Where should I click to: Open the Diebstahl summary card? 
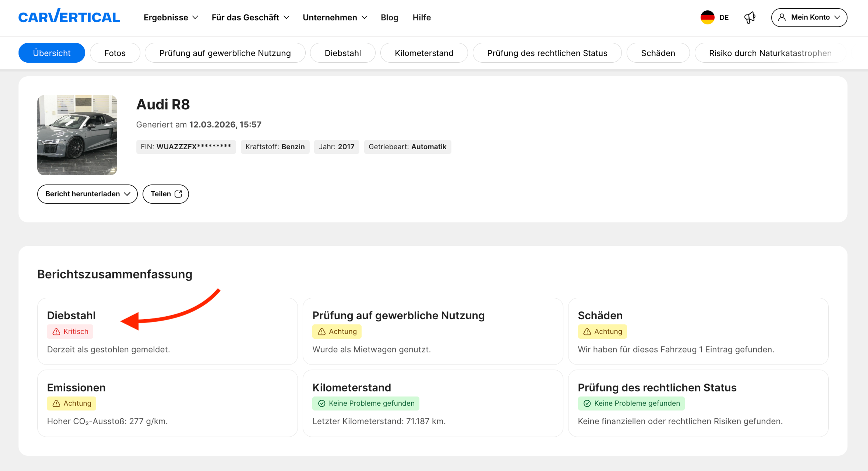coord(167,331)
